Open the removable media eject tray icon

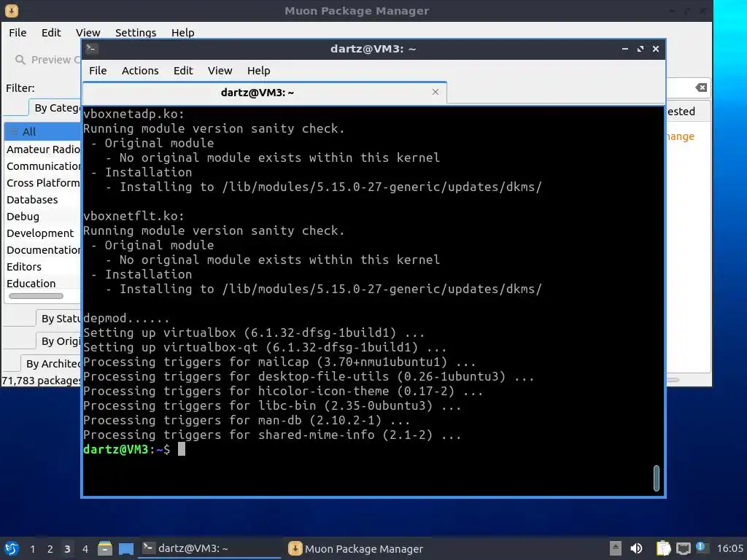(616, 548)
